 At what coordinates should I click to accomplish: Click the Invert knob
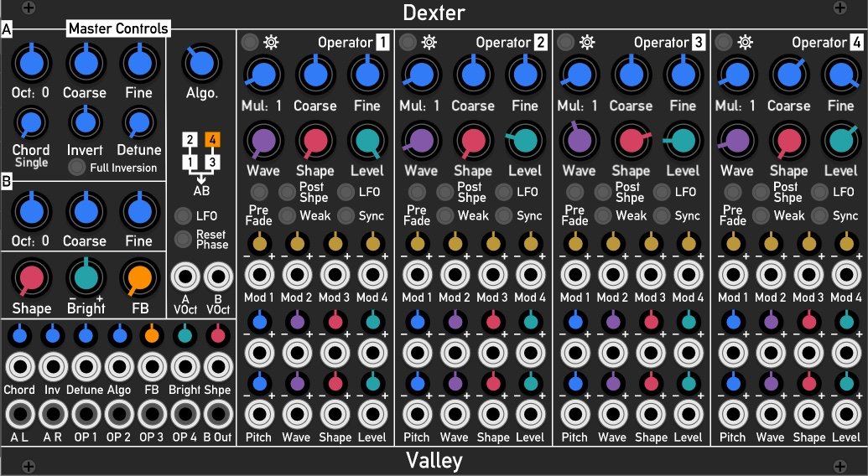click(86, 122)
